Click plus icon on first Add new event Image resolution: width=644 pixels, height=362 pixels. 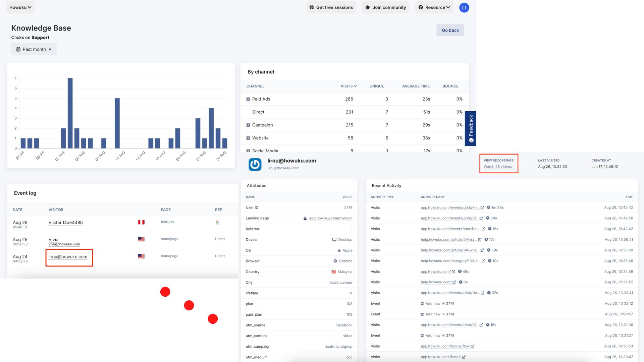click(x=422, y=304)
